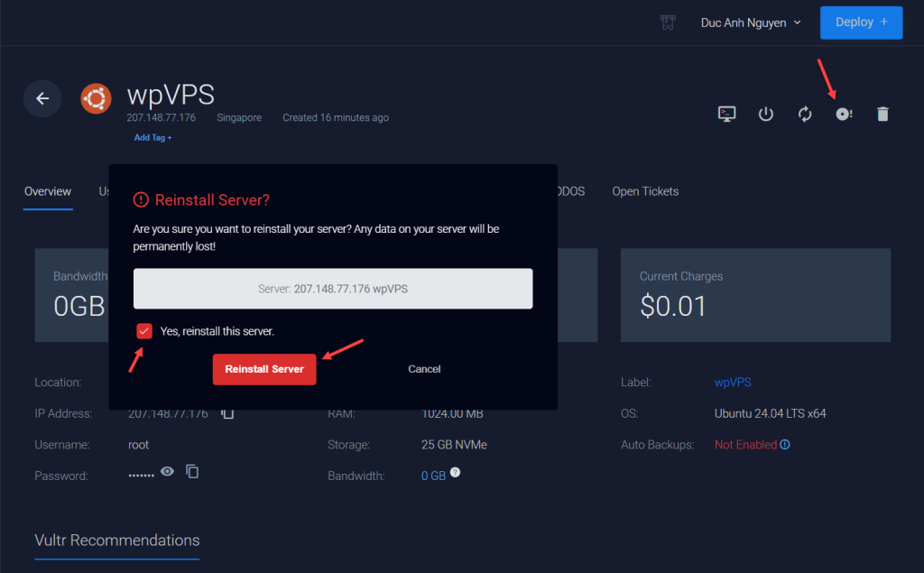Image resolution: width=924 pixels, height=573 pixels.
Task: Click the Ubuntu logo next to wpVPS
Action: [x=95, y=98]
